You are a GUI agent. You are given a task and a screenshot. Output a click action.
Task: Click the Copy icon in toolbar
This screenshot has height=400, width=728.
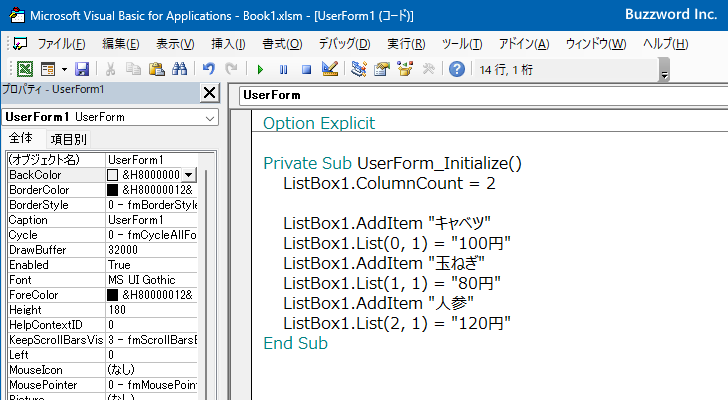pos(133,70)
